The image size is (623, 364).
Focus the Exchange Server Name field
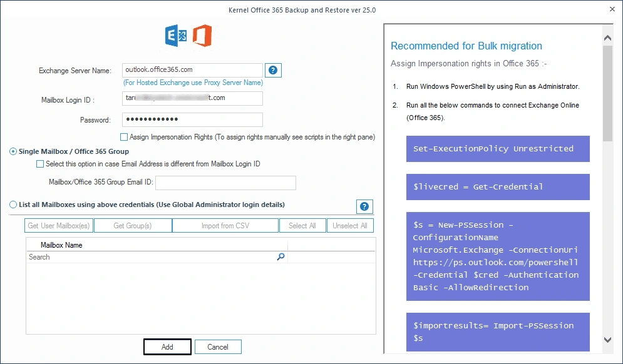[x=192, y=70]
